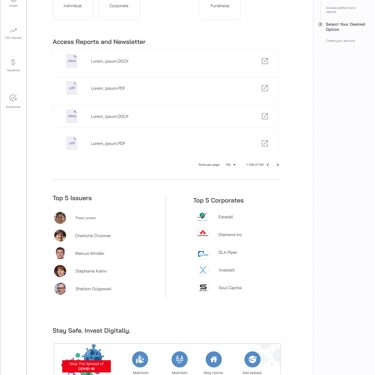Click the first pdf file type icon
The image size is (375, 375).
[72, 88]
